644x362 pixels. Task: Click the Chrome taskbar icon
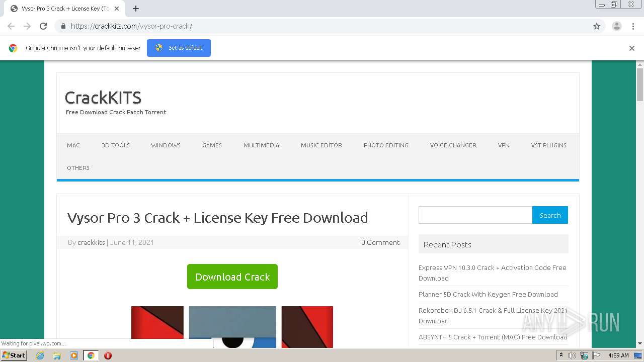point(91,355)
